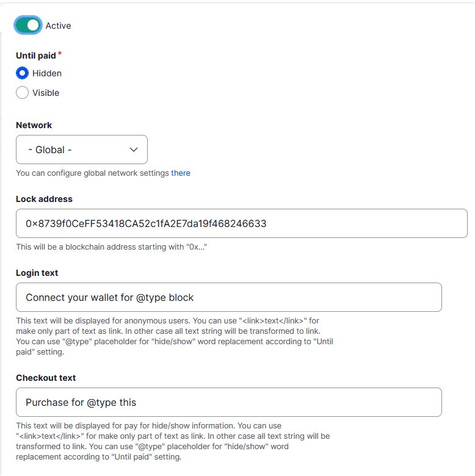Click the "Login text" field label
Image resolution: width=475 pixels, height=476 pixels.
pyautogui.click(x=37, y=273)
